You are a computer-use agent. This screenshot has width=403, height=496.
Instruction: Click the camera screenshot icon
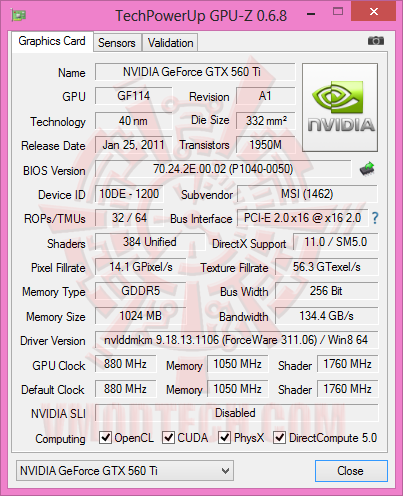(x=376, y=41)
